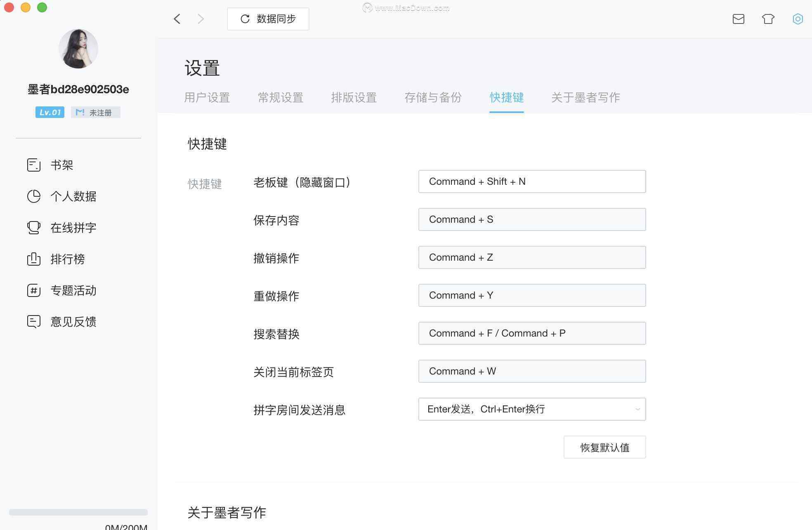
Task: Open the mail inbox icon
Action: (738, 19)
